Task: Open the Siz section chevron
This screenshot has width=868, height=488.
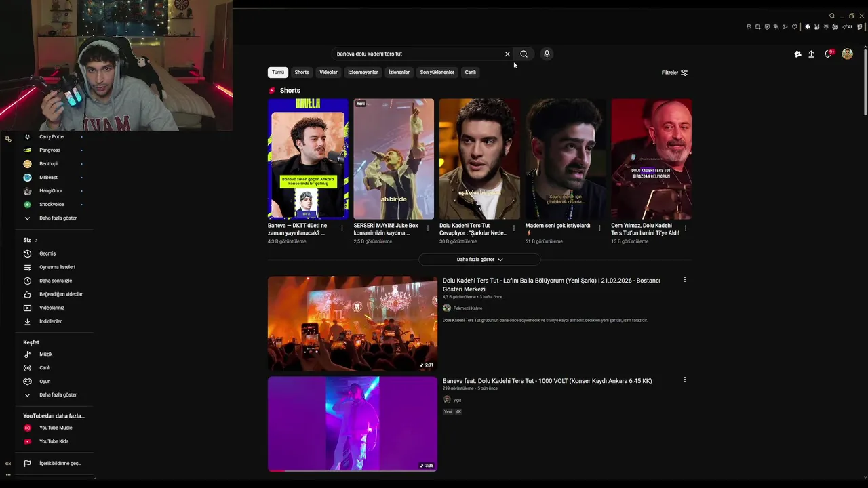Action: [36, 240]
